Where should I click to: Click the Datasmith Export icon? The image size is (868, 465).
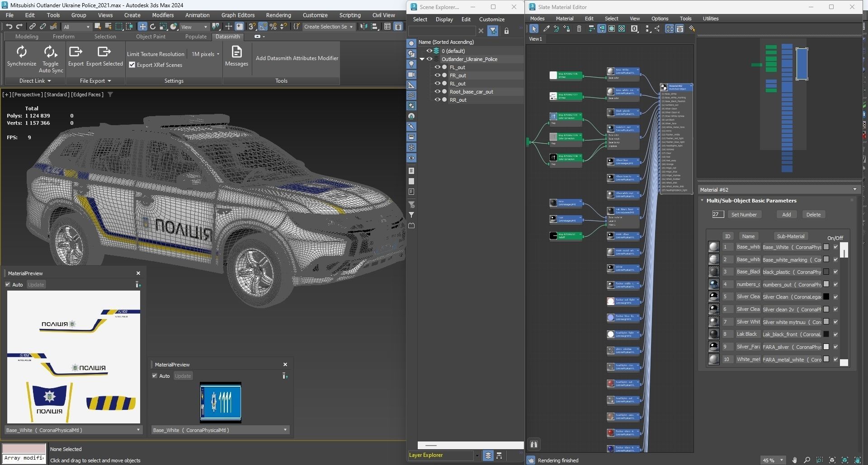coord(75,52)
